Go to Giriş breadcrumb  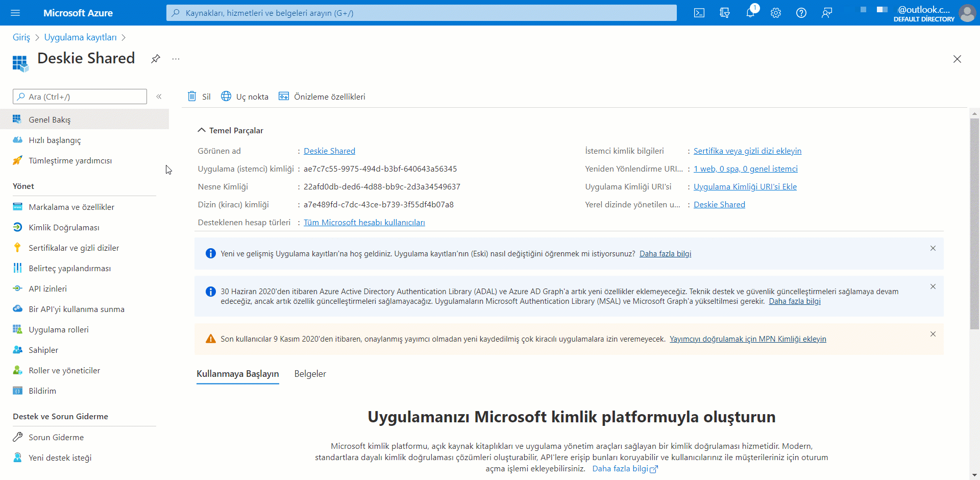[21, 37]
